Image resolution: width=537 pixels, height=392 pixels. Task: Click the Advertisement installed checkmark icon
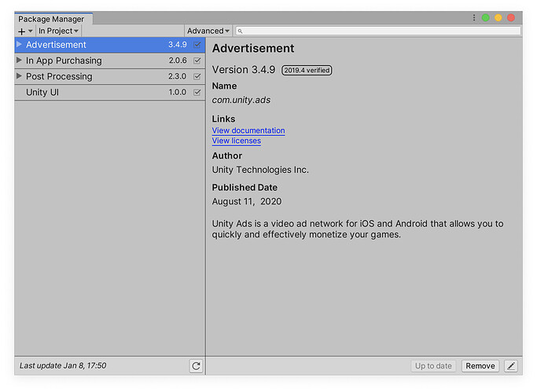click(x=197, y=45)
